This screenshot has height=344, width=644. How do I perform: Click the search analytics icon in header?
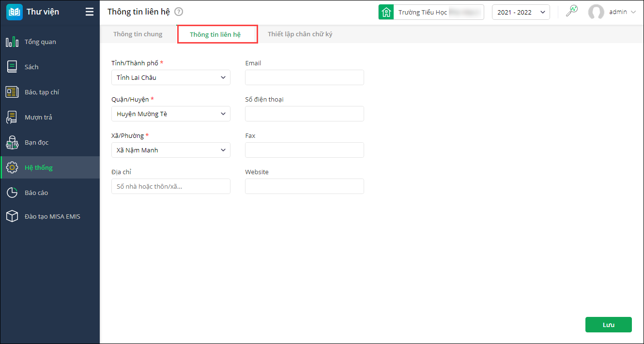(572, 11)
